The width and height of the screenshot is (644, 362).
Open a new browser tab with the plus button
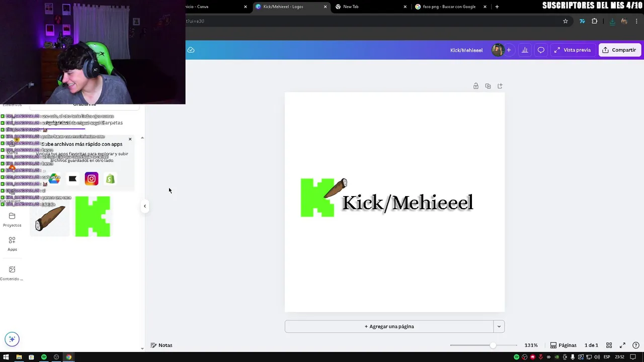pyautogui.click(x=497, y=7)
